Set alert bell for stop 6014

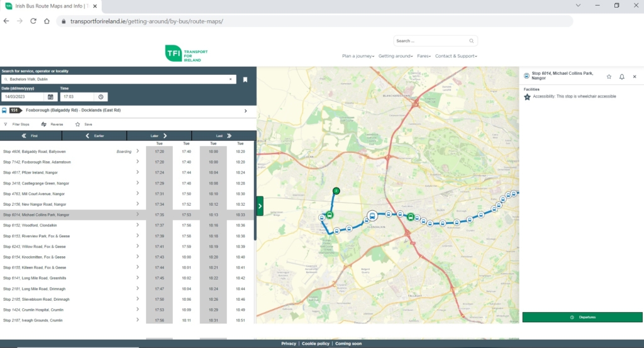(x=621, y=77)
